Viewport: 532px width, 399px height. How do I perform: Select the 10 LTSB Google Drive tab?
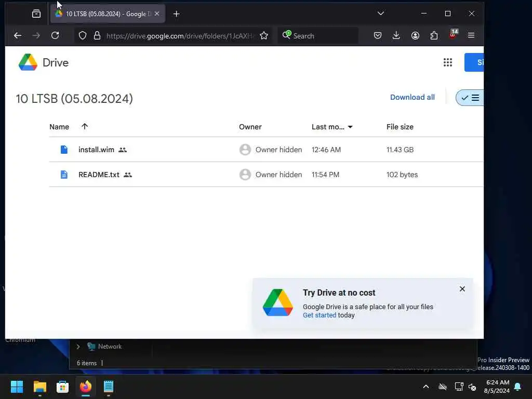(x=108, y=14)
